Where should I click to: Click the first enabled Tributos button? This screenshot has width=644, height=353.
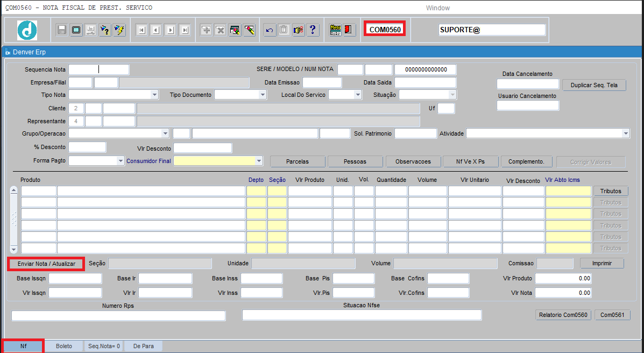coord(611,191)
